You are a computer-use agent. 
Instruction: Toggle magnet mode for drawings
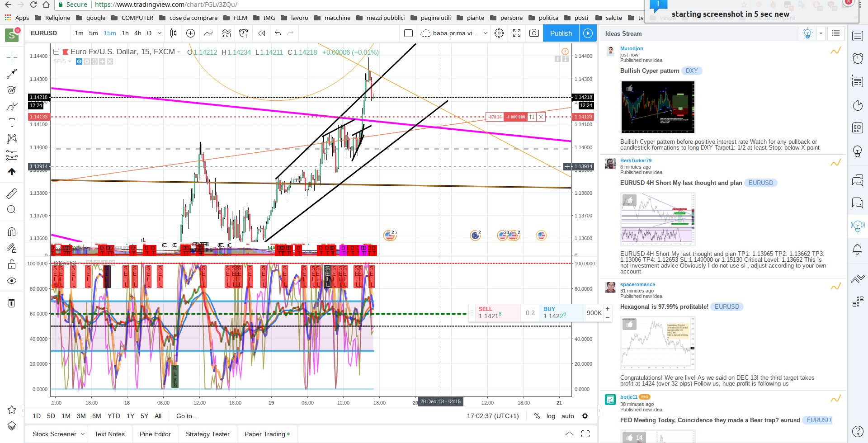tap(12, 232)
